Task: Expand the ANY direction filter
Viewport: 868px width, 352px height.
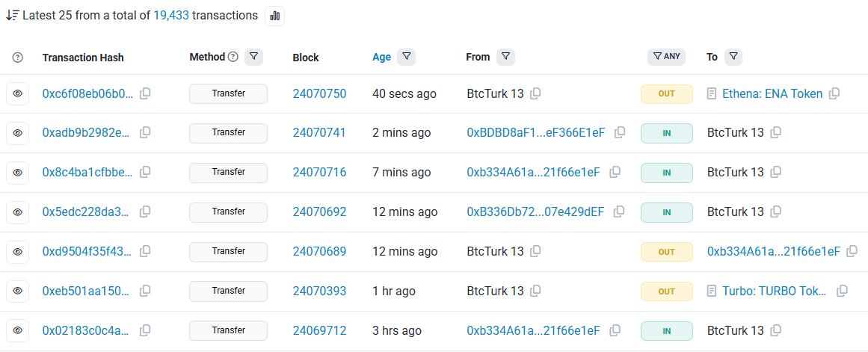Action: coord(666,57)
